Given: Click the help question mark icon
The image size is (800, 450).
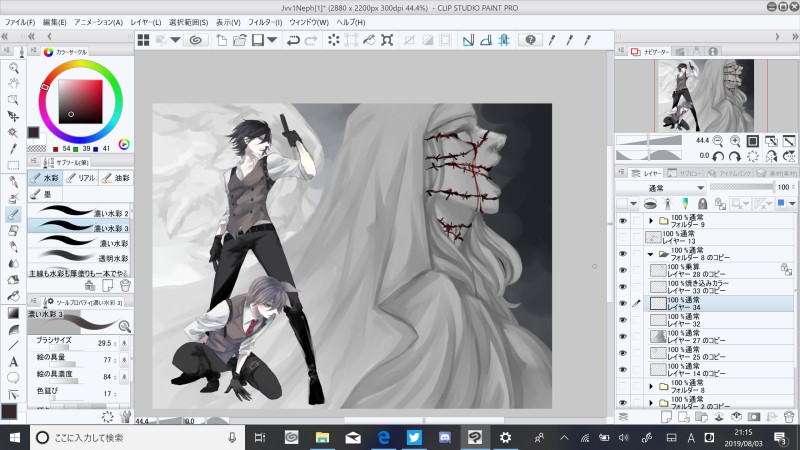Looking at the screenshot, I should (531, 40).
